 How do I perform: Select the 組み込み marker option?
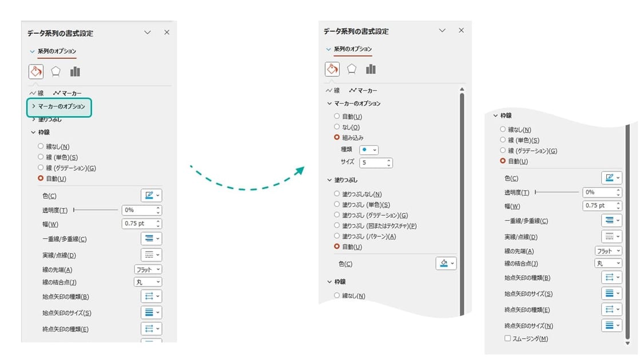coord(338,137)
